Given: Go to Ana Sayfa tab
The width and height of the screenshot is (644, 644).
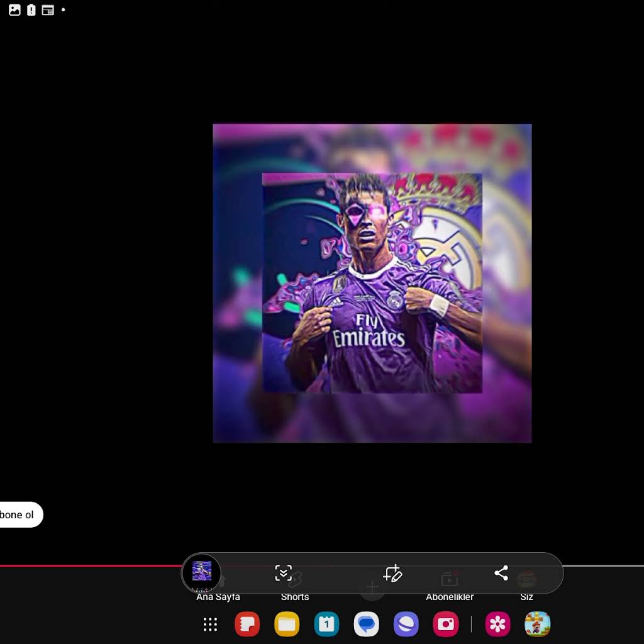Looking at the screenshot, I should 218,597.
